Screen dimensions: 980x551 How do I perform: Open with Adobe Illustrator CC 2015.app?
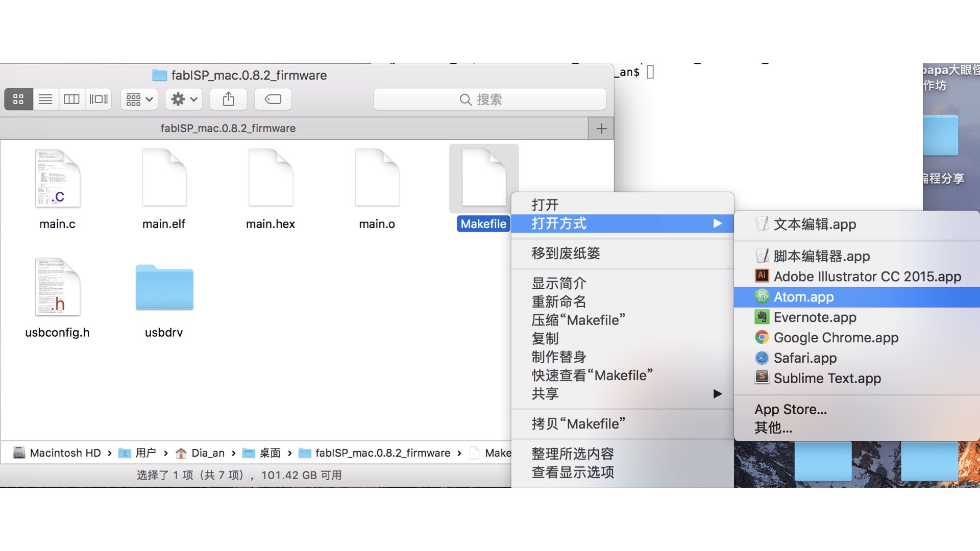tap(857, 276)
